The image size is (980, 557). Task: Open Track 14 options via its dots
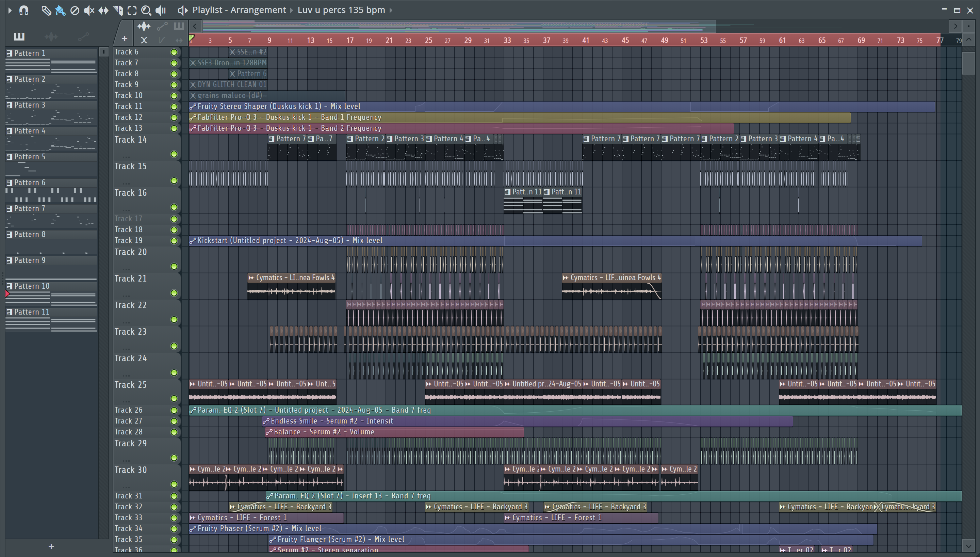(126, 157)
